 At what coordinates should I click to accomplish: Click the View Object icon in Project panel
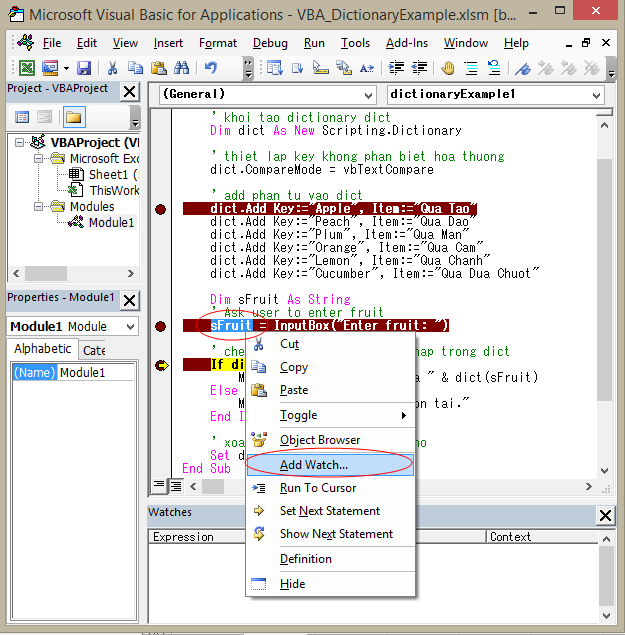45,117
